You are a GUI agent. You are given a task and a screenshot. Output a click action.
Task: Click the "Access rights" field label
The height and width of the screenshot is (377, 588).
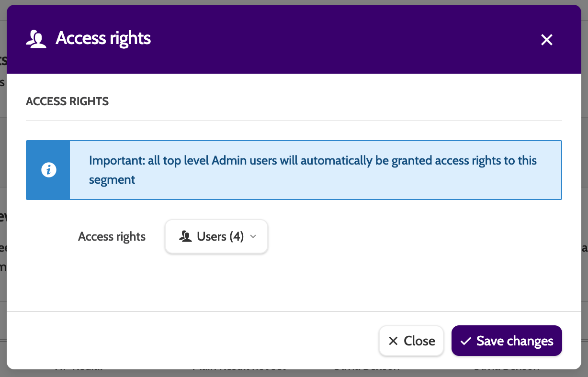point(112,237)
